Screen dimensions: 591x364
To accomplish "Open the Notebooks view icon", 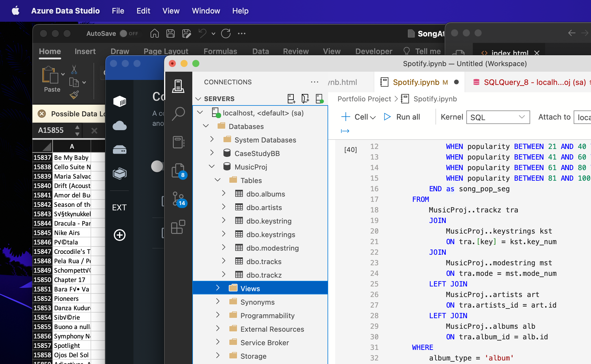I will 178,142.
